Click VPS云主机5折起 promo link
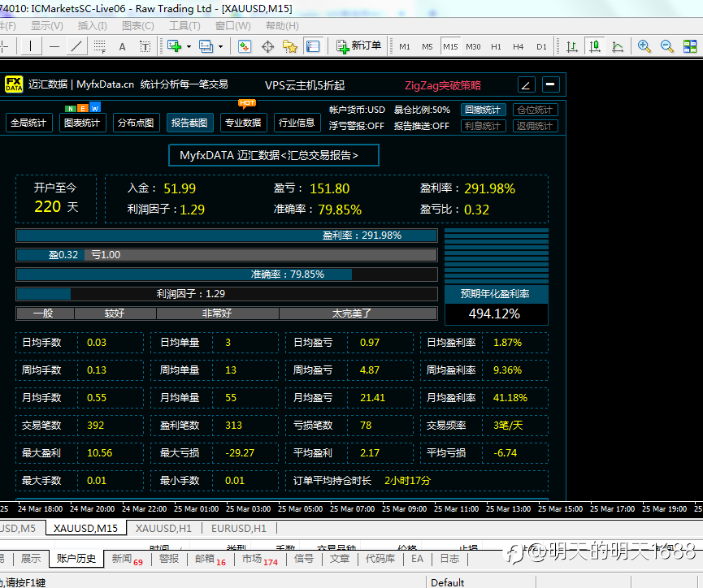The height and width of the screenshot is (588, 703). [305, 85]
